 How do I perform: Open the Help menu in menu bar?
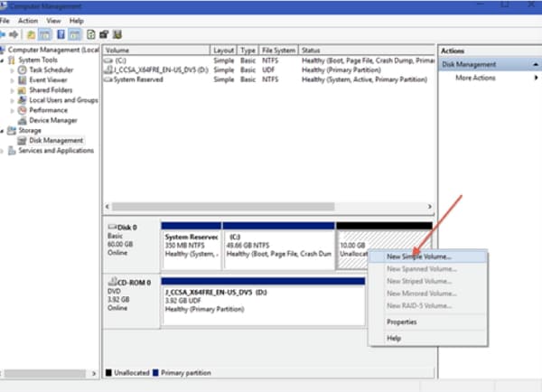[77, 21]
